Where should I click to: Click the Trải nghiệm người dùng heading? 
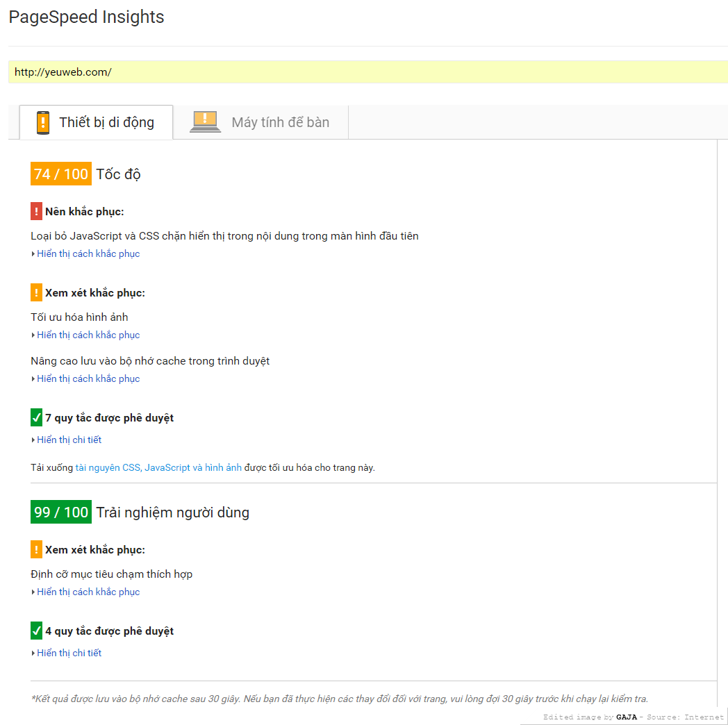pyautogui.click(x=173, y=512)
